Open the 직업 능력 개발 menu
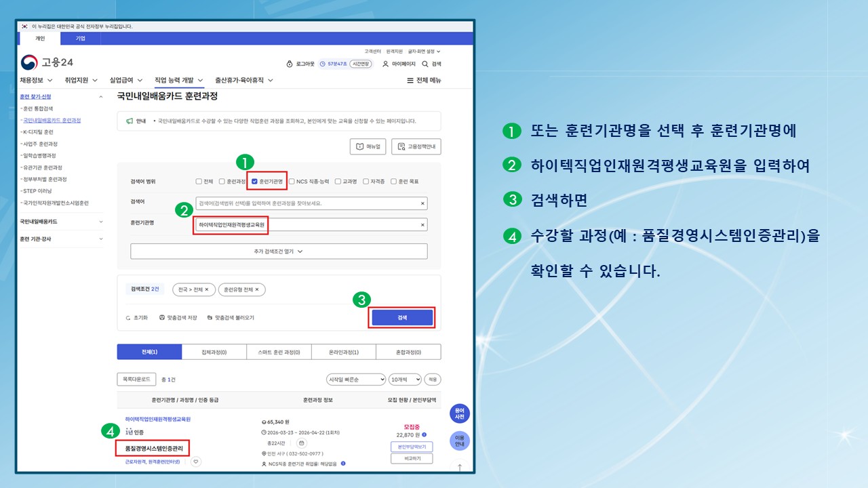 click(178, 80)
